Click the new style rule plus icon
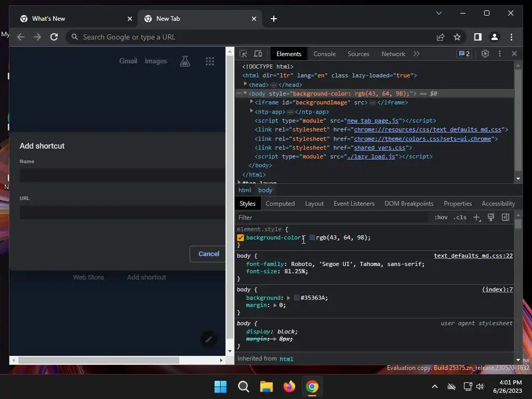The image size is (532, 399). [477, 218]
